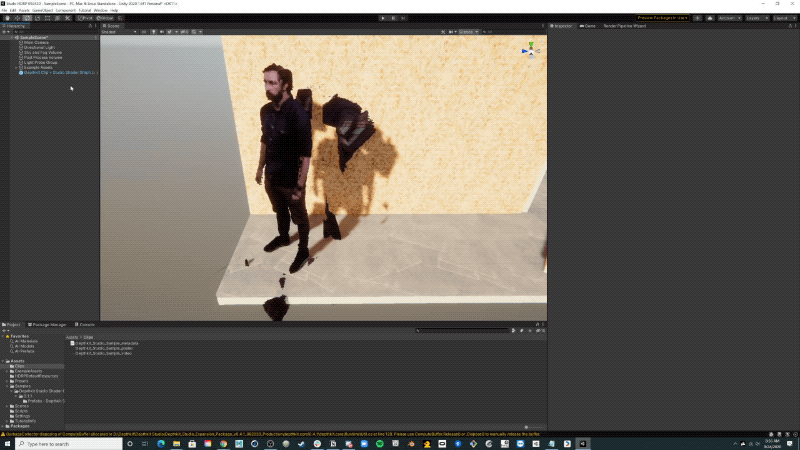Open the Gizmos dropdown
This screenshot has width=800, height=450.
(x=468, y=32)
